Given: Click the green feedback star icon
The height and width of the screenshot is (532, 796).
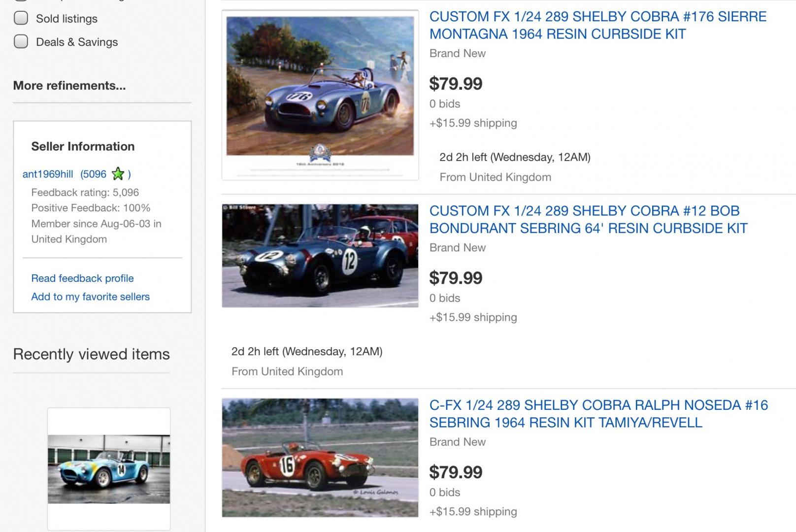Looking at the screenshot, I should [118, 173].
